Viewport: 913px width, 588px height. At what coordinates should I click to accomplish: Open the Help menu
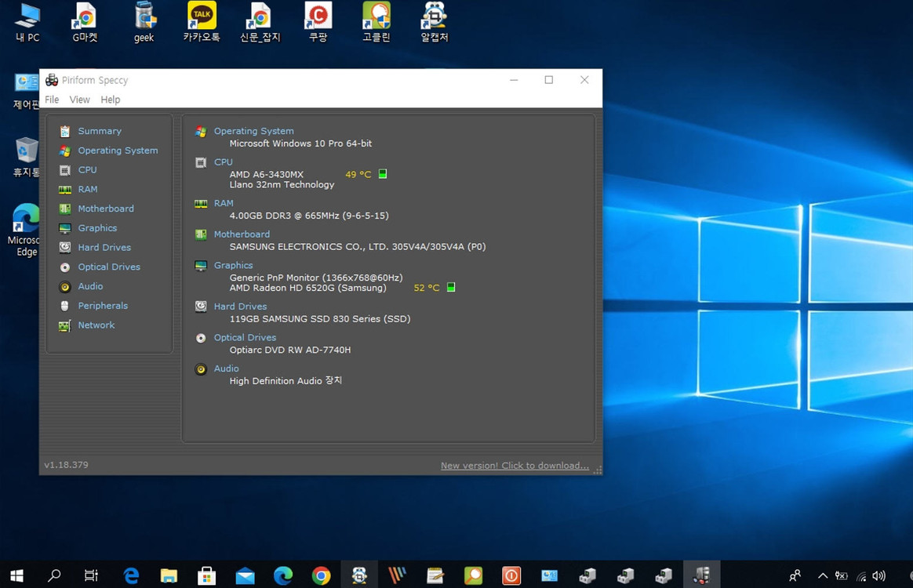point(111,100)
